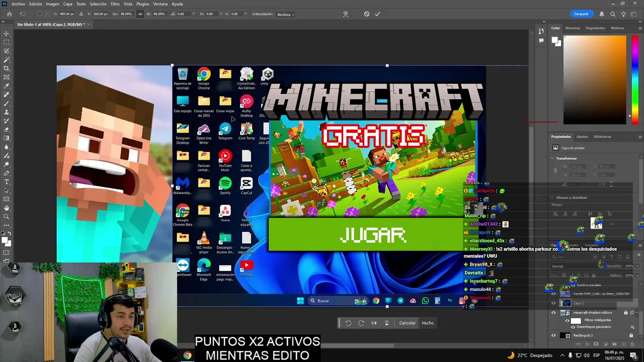Delete layer with the trash icon
644x362 pixels.
[631, 344]
